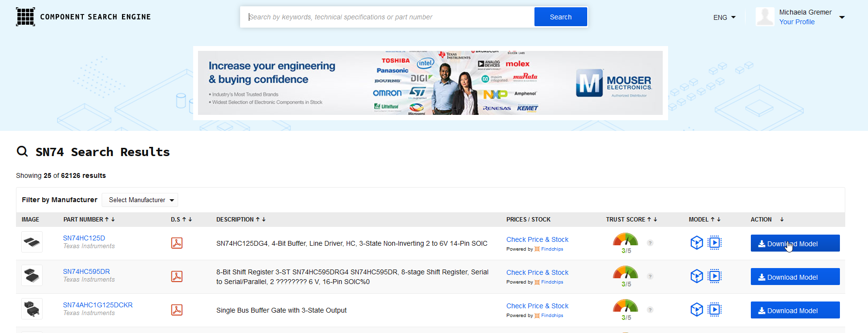Expand the Michaela Gremer account menu arrow

(842, 17)
